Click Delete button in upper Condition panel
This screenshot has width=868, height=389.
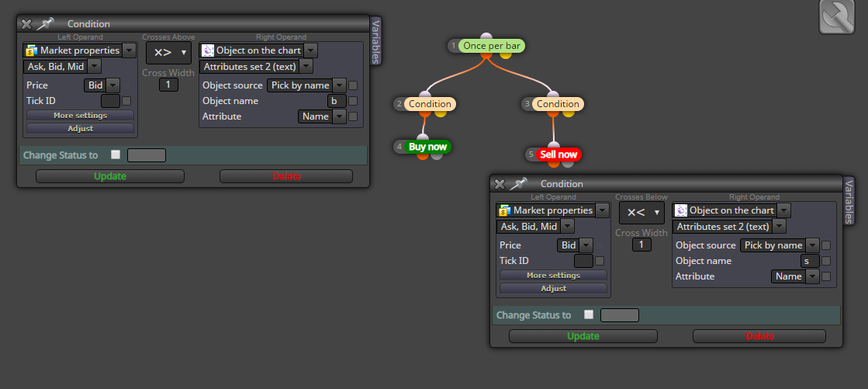tap(286, 176)
